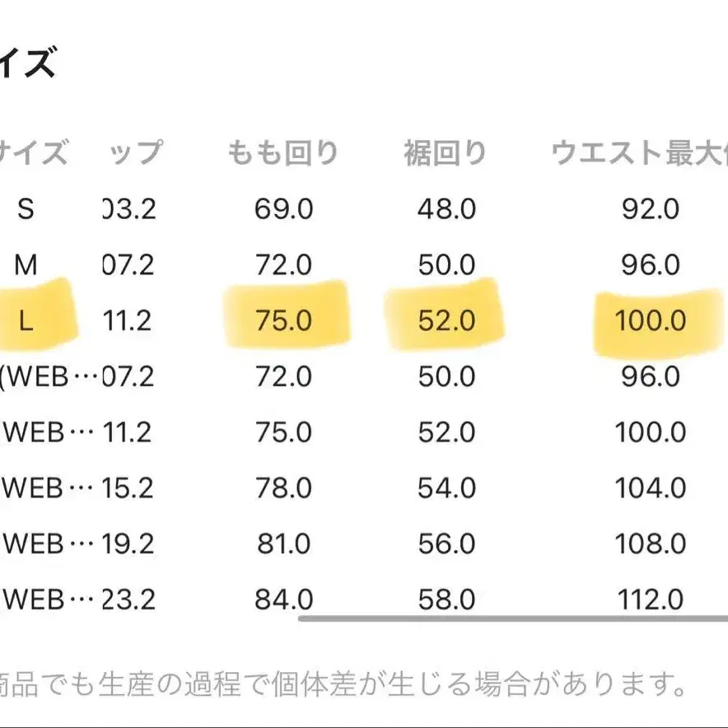Select the M size row label
This screenshot has width=728, height=728.
[x=26, y=265]
